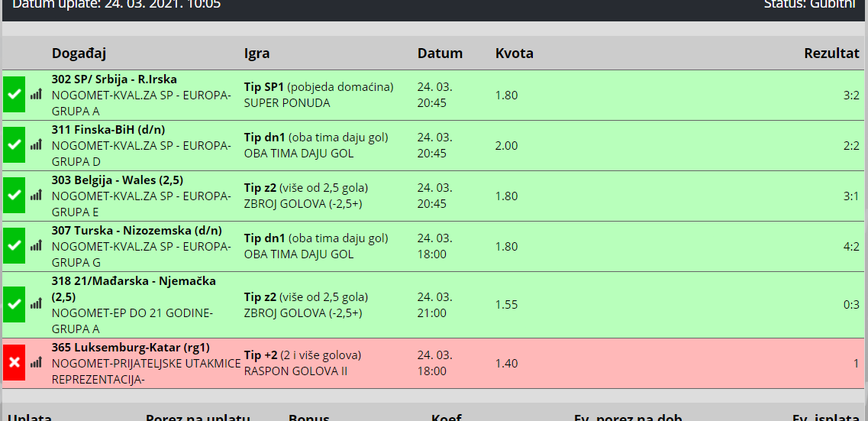Screen dimensions: 868x421
Task: Click result 0:3 for Mađarska - Njemačka
Action: pos(851,305)
